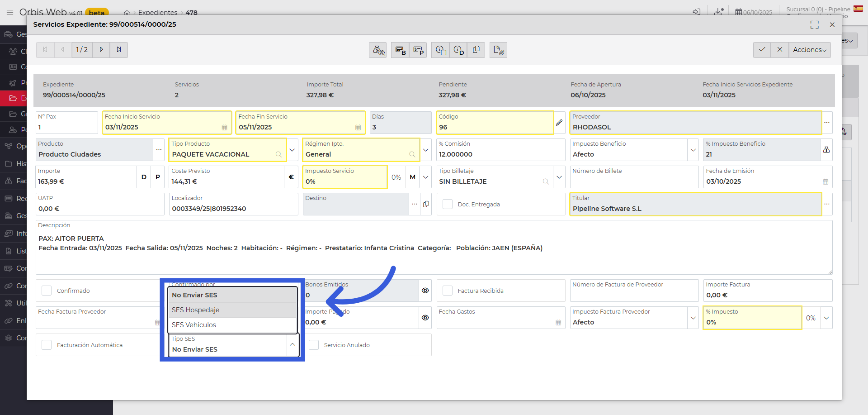The width and height of the screenshot is (868, 415).
Task: Jump to the last service record
Action: (x=119, y=50)
